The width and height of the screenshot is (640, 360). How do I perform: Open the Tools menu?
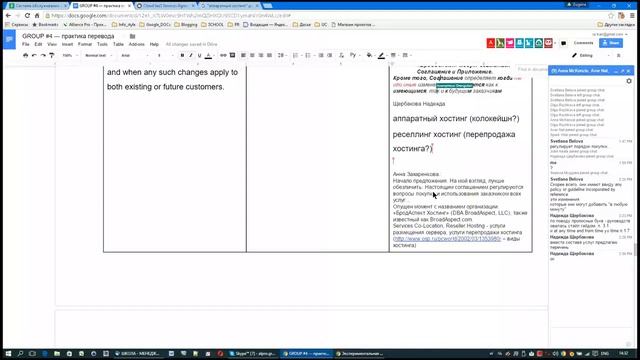[x=102, y=44]
